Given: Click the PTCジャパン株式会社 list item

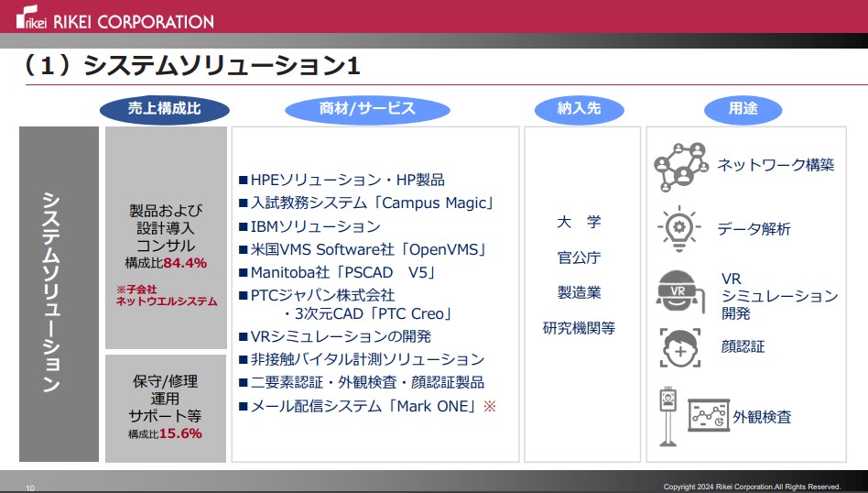Looking at the screenshot, I should tap(317, 295).
